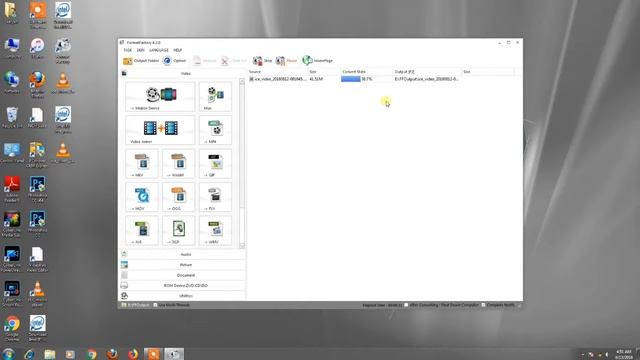Choose the 3GP conversion format

[x=178, y=231]
